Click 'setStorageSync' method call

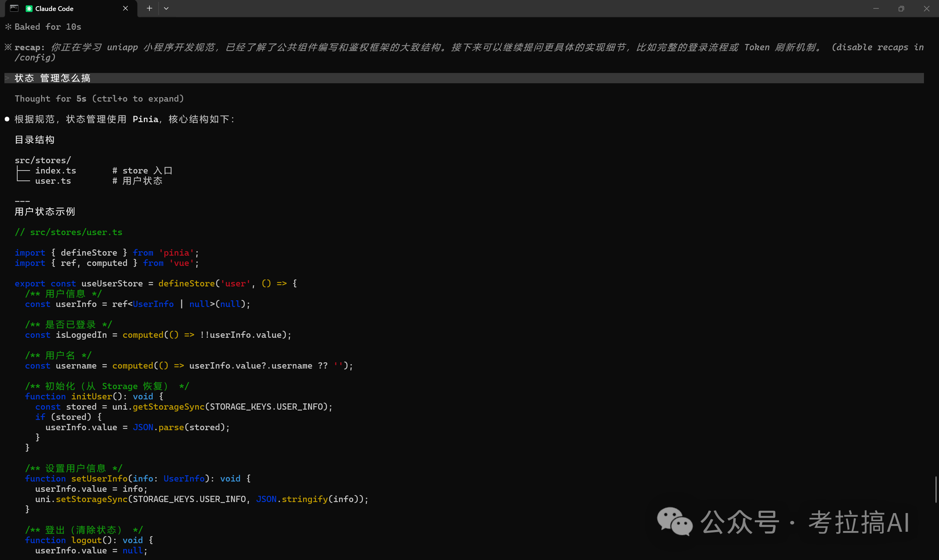point(92,499)
